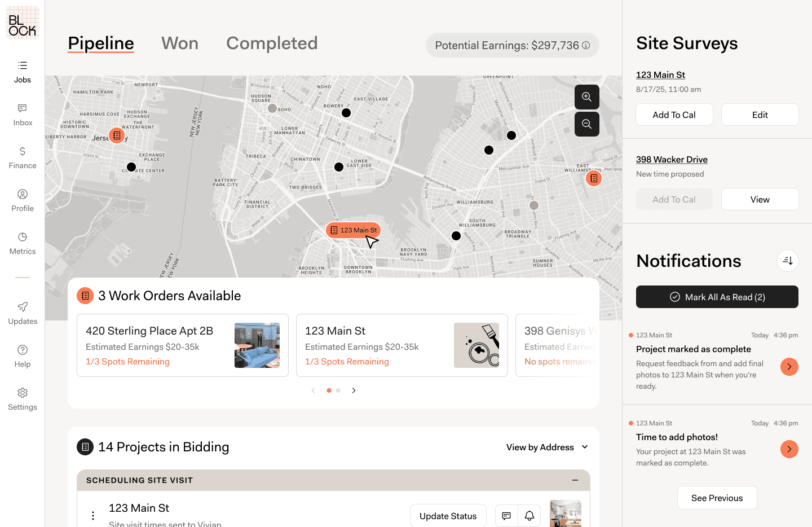Open the Metrics section
The height and width of the screenshot is (527, 812).
23,244
